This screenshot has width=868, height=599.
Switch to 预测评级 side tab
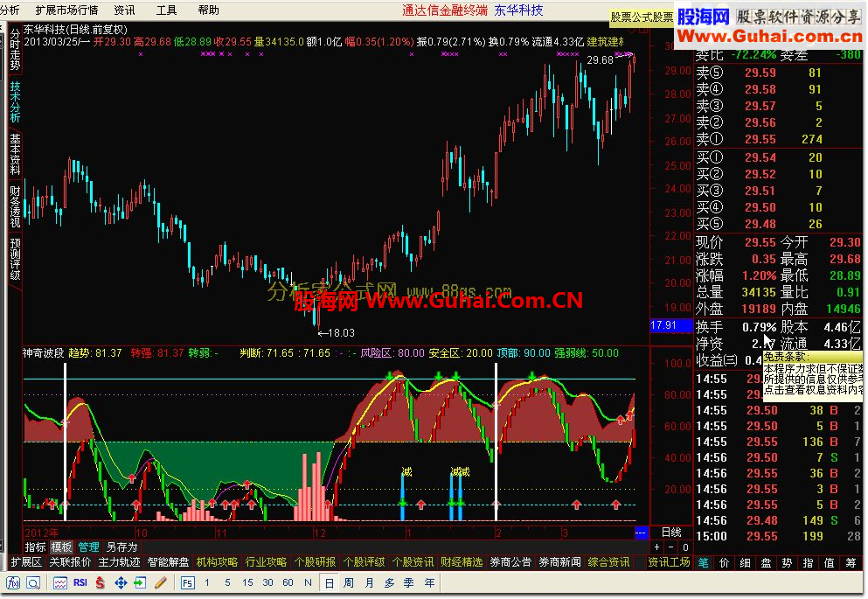click(15, 259)
